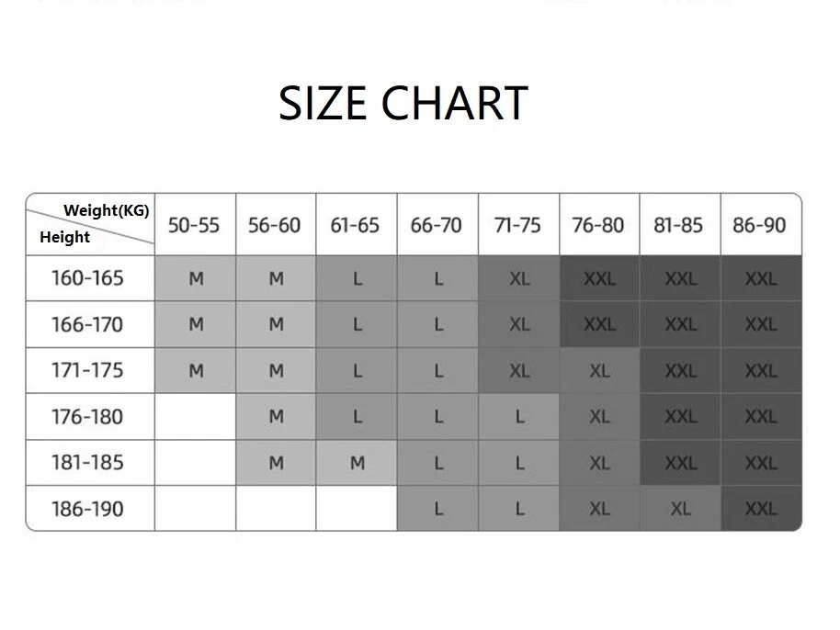Click L cell for 176-180 and 71-75
Viewport: 840px width, 630px height.
(x=518, y=417)
